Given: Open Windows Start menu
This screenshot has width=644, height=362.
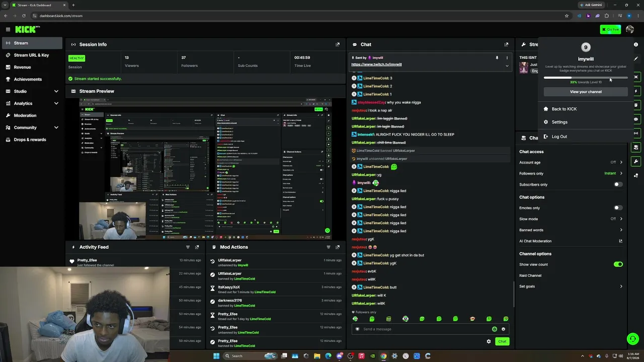Looking at the screenshot, I should coord(216,356).
